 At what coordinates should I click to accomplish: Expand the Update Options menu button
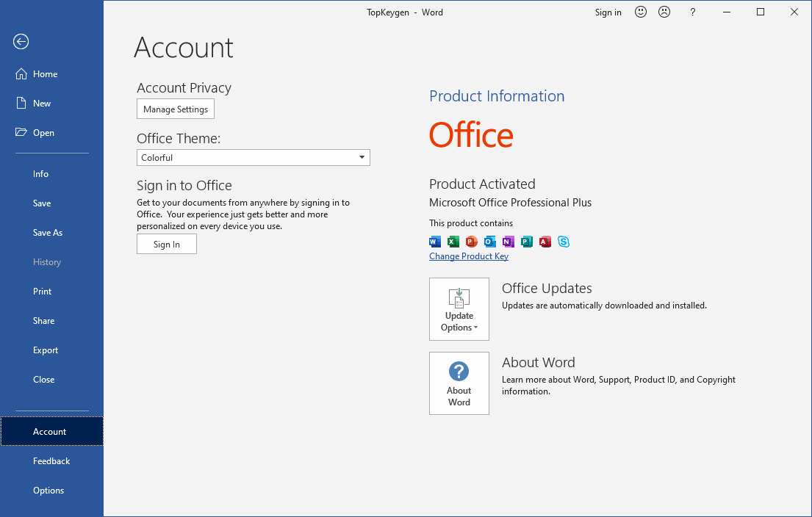pos(459,309)
